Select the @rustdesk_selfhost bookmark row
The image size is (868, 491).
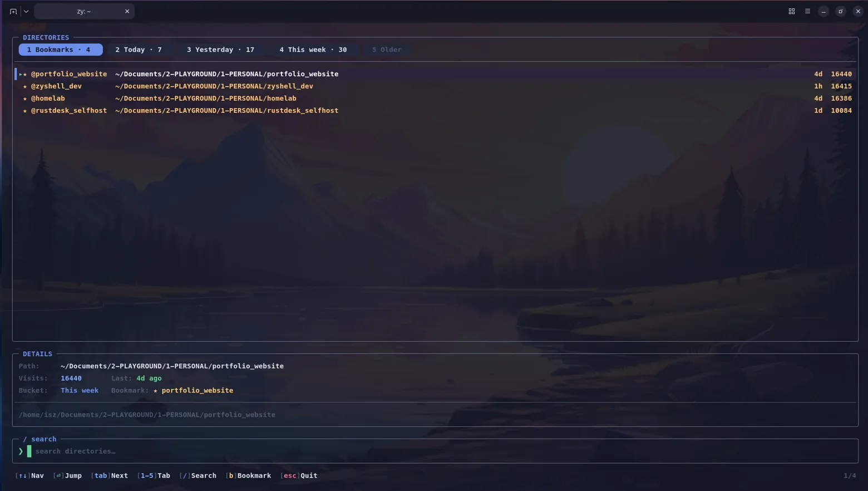pos(435,110)
